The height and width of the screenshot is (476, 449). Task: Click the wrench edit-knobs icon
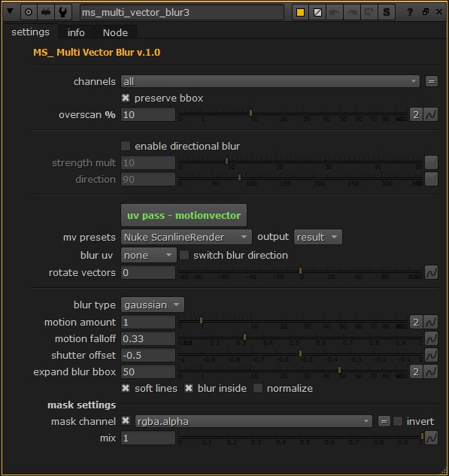tap(63, 12)
